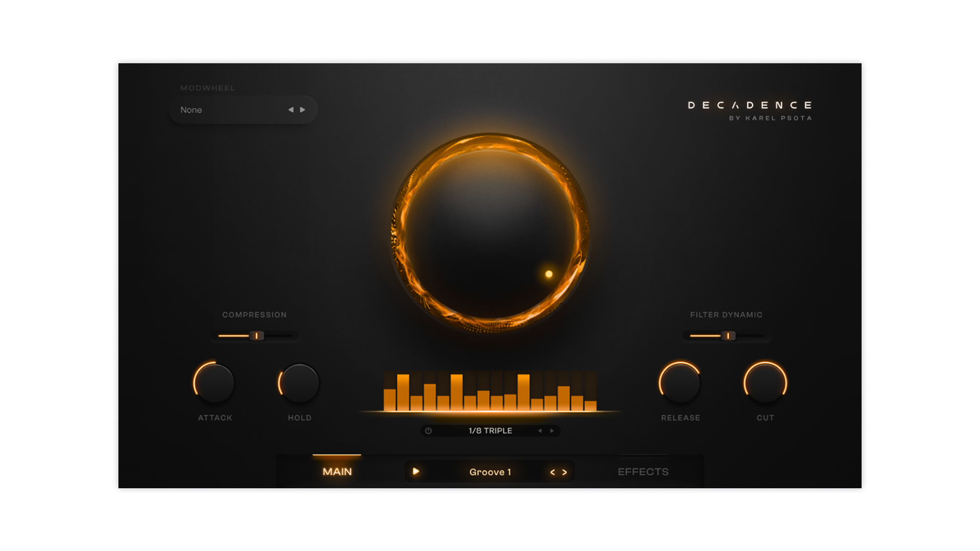Go to next Groove preset
Image resolution: width=980 pixels, height=551 pixels.
click(x=565, y=472)
